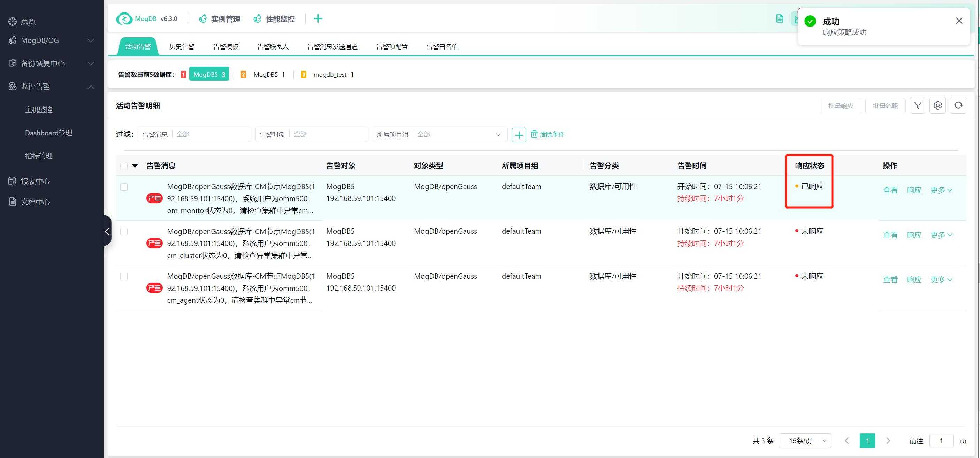This screenshot has width=980, height=458.
Task: Click the 报表中心 sidebar icon
Action: 13,181
